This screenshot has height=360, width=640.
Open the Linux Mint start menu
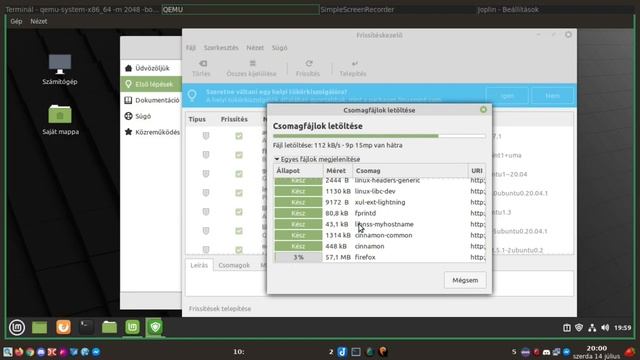point(17,327)
